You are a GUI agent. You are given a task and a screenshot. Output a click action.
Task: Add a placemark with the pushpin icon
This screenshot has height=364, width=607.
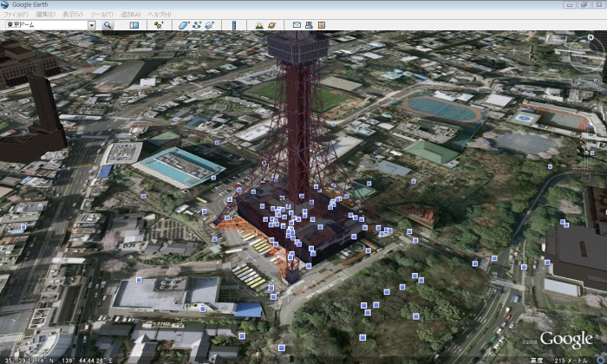pyautogui.click(x=158, y=25)
